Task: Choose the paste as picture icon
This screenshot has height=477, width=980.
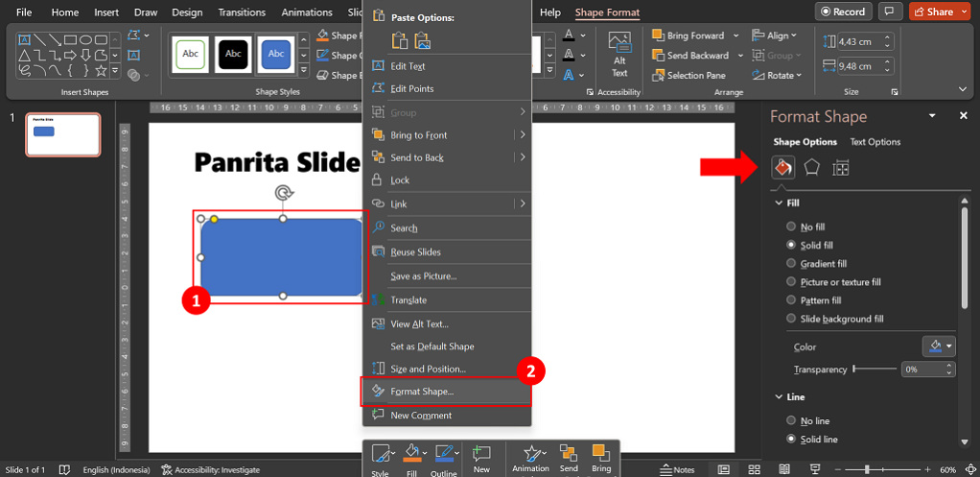Action: tap(423, 40)
